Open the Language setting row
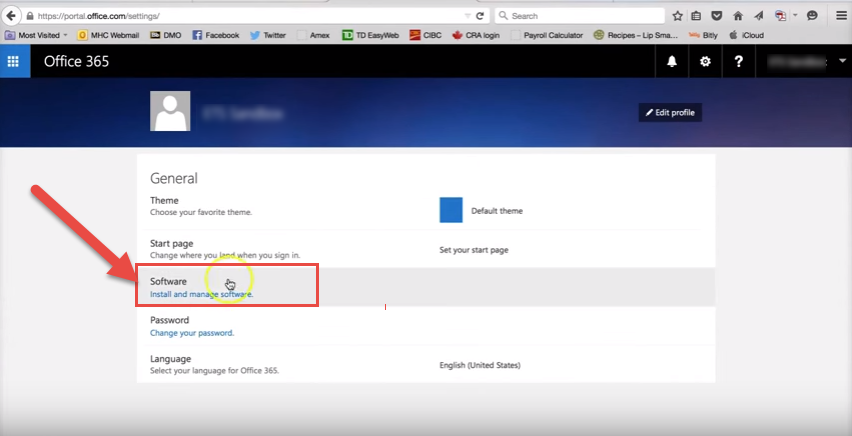The height and width of the screenshot is (436, 852). (x=426, y=364)
